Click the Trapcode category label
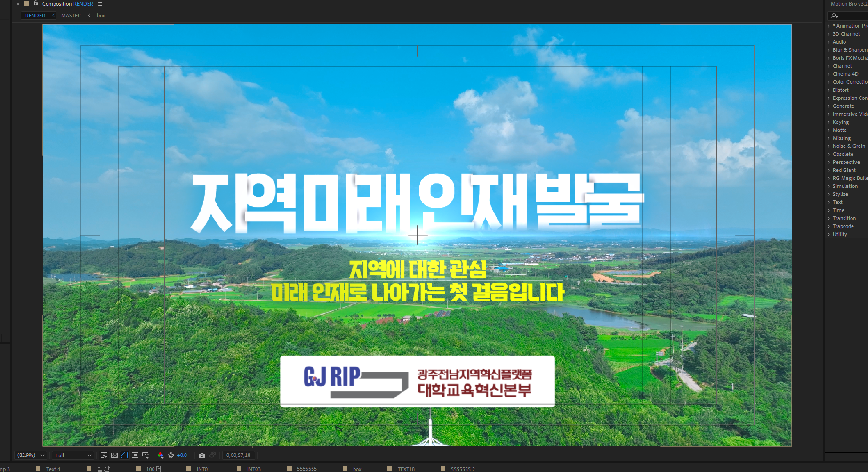The height and width of the screenshot is (472, 868). [843, 226]
